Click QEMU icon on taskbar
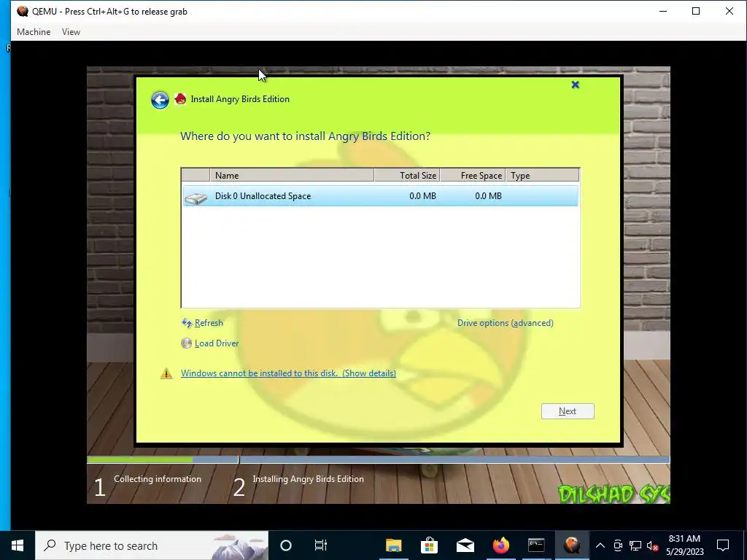747x560 pixels. click(572, 545)
